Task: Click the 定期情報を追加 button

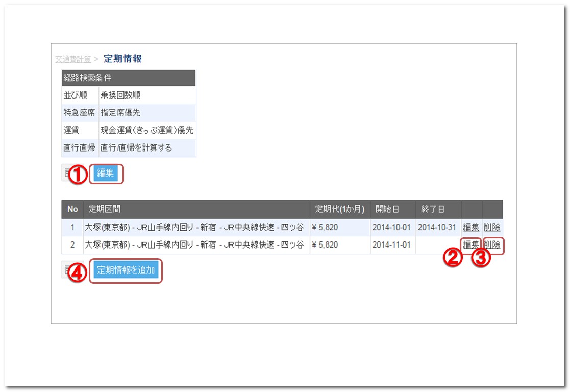Action: [126, 270]
